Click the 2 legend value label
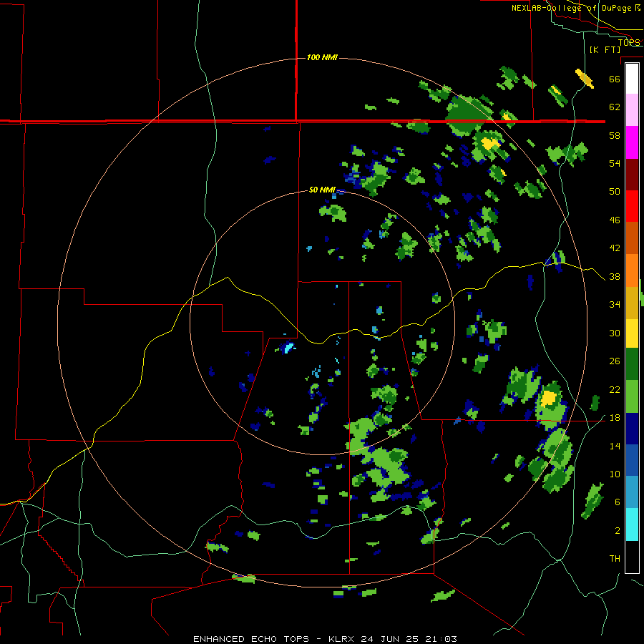Image resolution: width=644 pixels, height=644 pixels. point(617,531)
